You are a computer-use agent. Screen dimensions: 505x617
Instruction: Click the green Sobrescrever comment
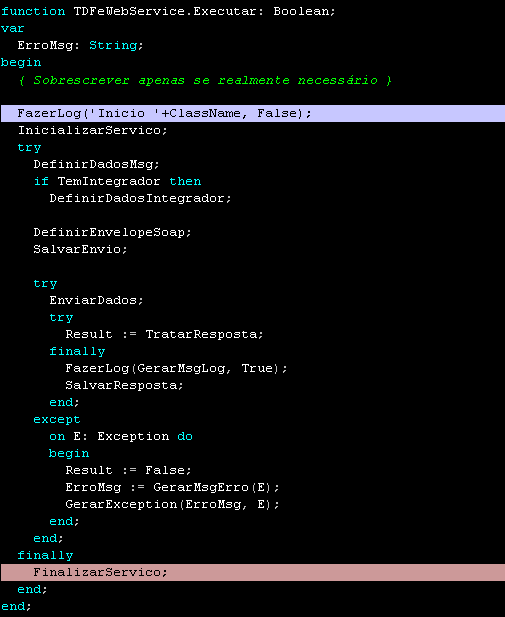pyautogui.click(x=205, y=80)
